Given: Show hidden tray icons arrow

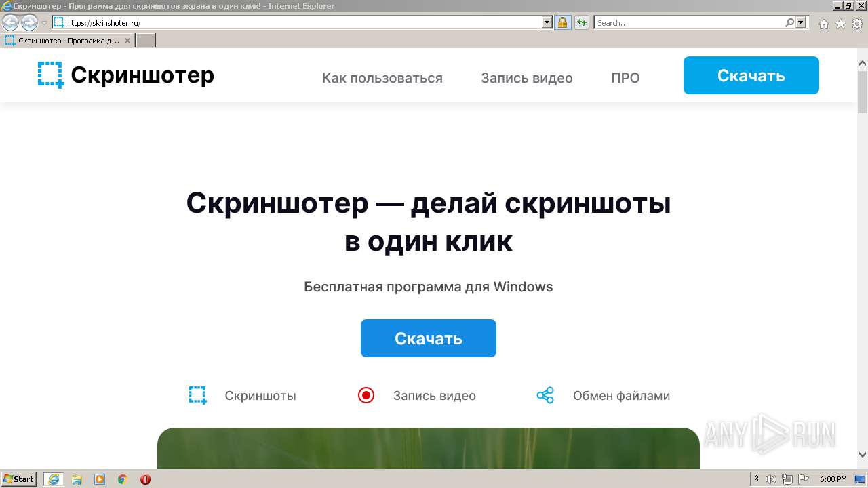Looking at the screenshot, I should (x=757, y=479).
